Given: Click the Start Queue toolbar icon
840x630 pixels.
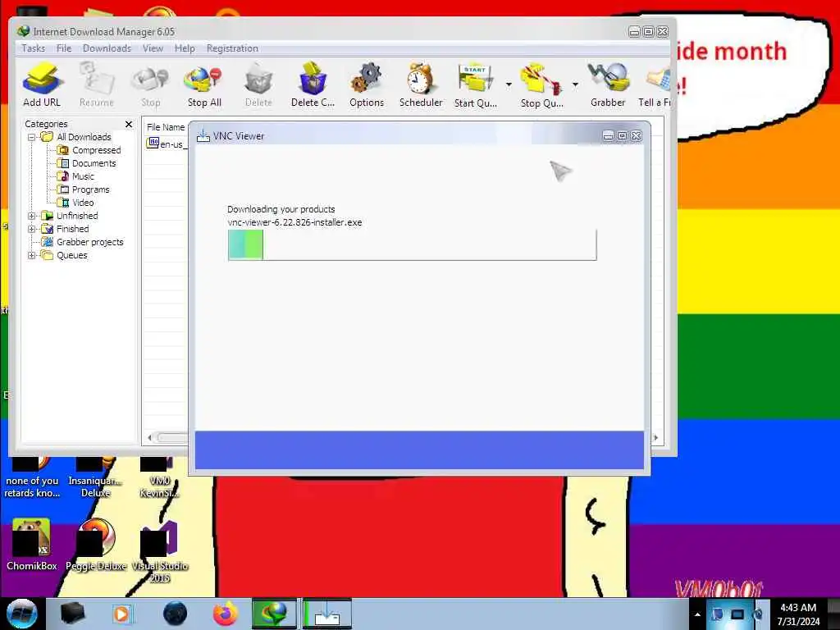Looking at the screenshot, I should [475, 84].
